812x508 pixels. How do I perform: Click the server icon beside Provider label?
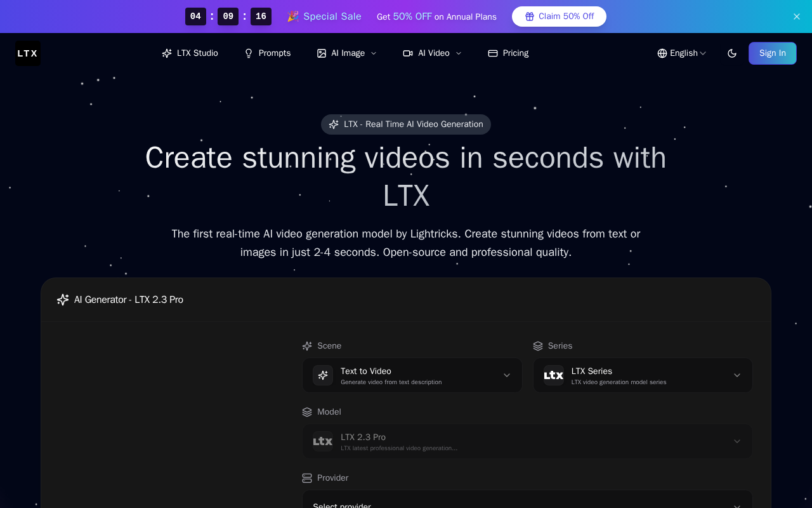(x=307, y=478)
